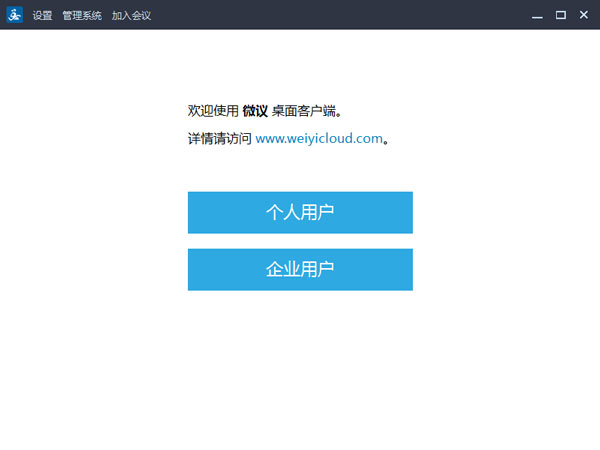Viewport: 600px width, 450px height.
Task: Open the 管理系统 menu
Action: pyautogui.click(x=82, y=15)
